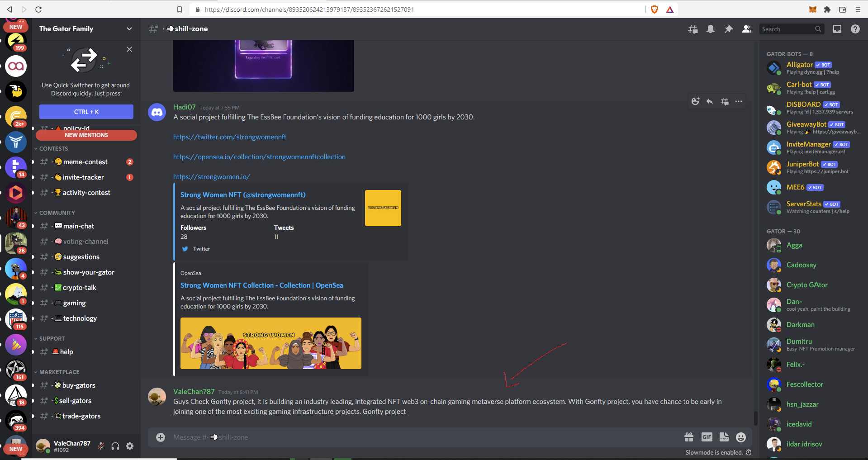The height and width of the screenshot is (460, 868).
Task: Open The Gator Family server menu
Action: (86, 29)
